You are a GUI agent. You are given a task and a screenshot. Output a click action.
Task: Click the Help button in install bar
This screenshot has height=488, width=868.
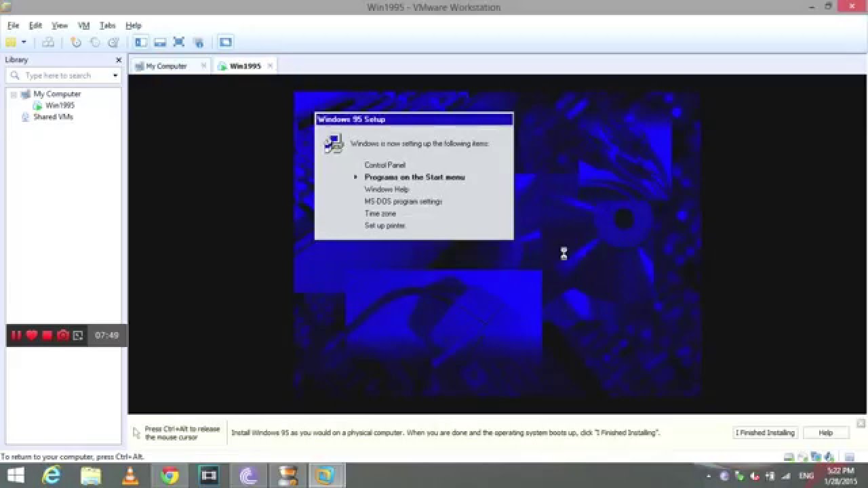click(x=825, y=432)
